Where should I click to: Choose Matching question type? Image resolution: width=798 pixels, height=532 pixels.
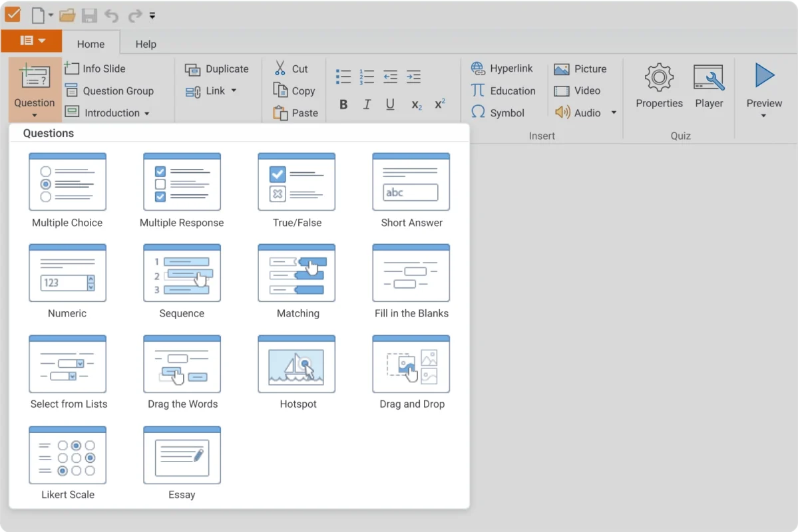point(297,281)
